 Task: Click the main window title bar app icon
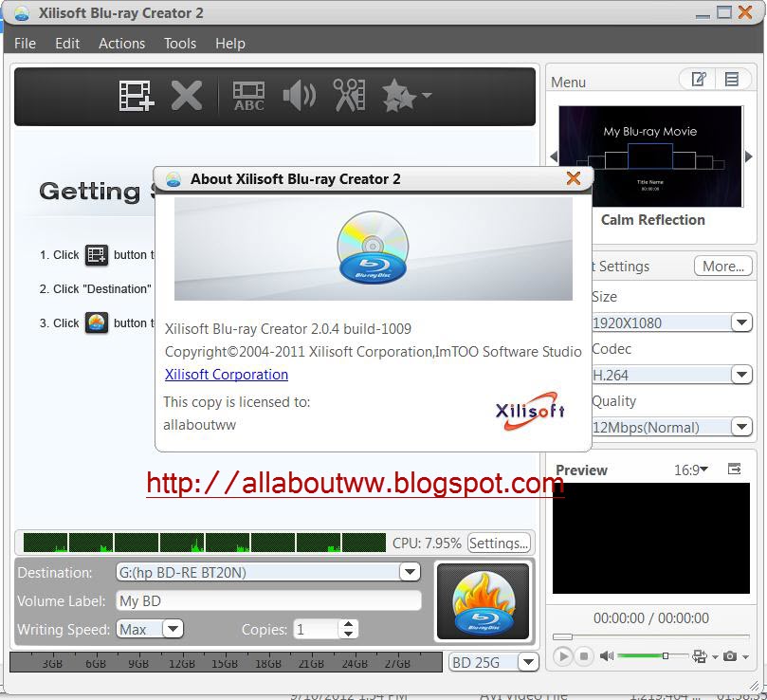pos(22,13)
